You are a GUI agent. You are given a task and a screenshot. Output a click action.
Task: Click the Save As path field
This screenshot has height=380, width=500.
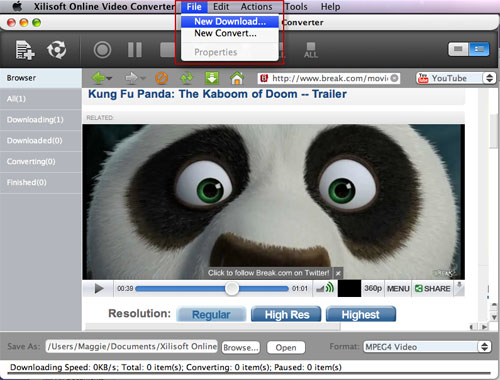pyautogui.click(x=132, y=347)
